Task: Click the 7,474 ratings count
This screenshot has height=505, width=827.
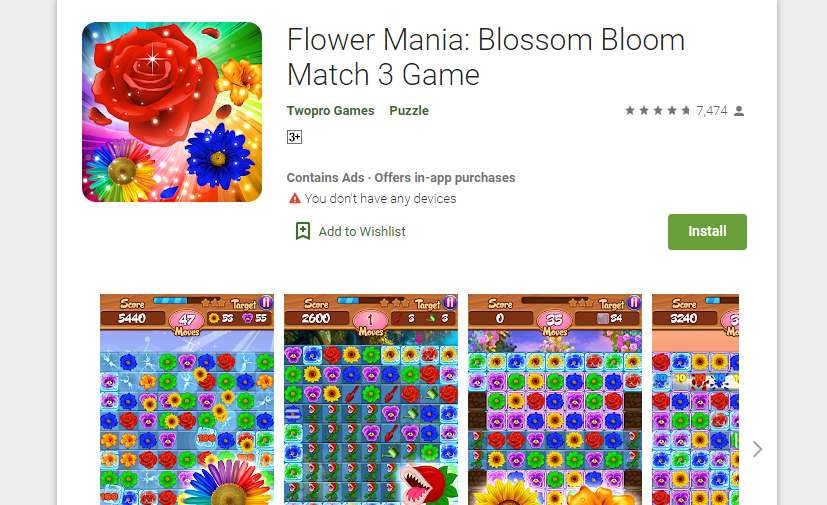Action: [711, 111]
